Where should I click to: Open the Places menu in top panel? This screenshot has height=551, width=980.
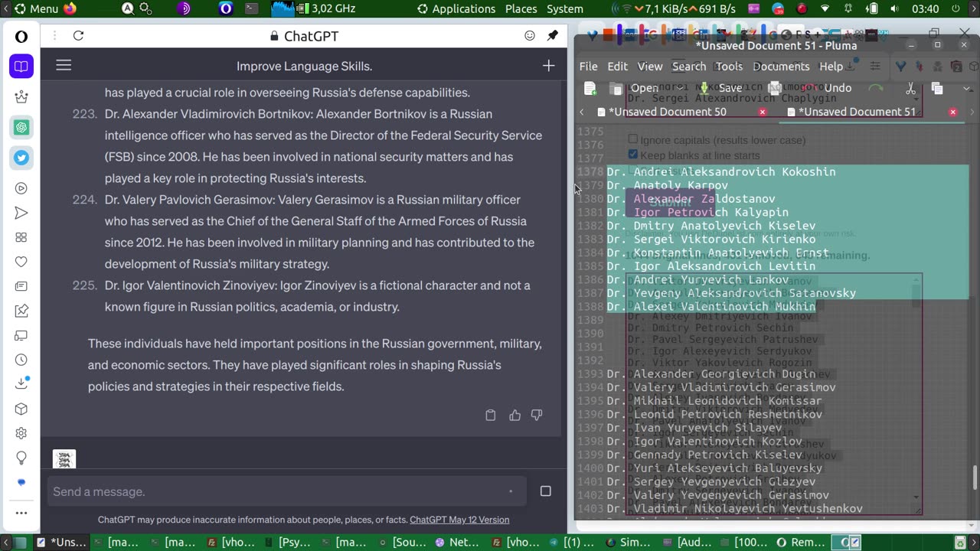point(521,9)
